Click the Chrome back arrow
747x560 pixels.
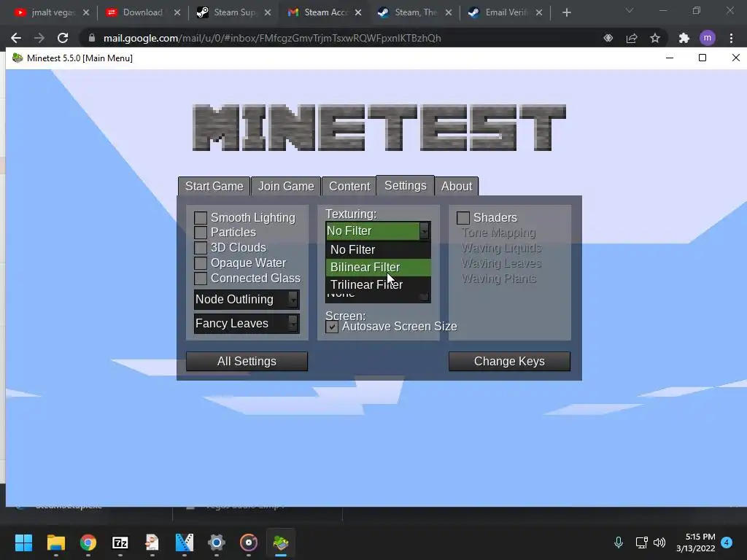16,38
